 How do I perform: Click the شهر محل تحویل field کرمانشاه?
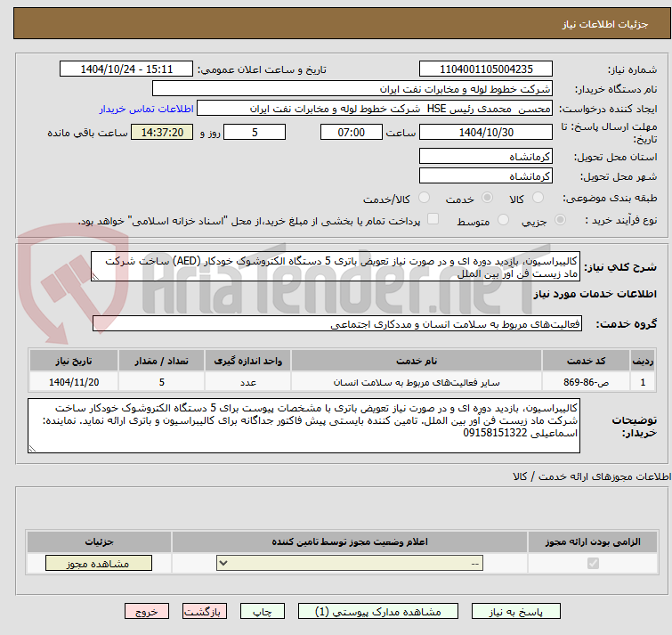486,175
